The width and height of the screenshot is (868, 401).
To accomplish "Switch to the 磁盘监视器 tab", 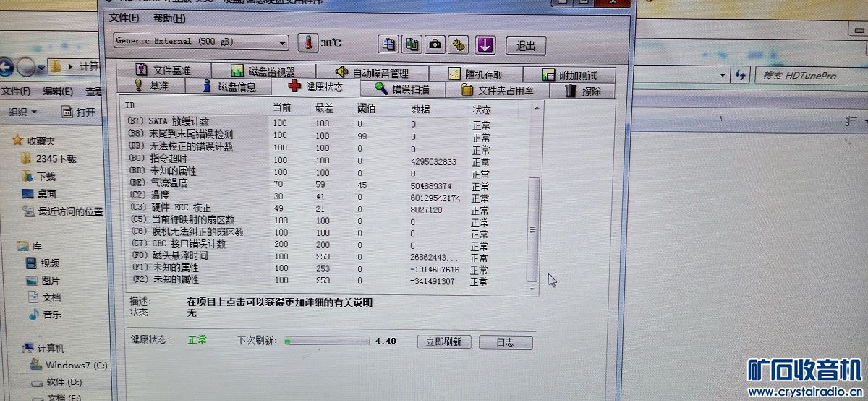I will pyautogui.click(x=263, y=72).
